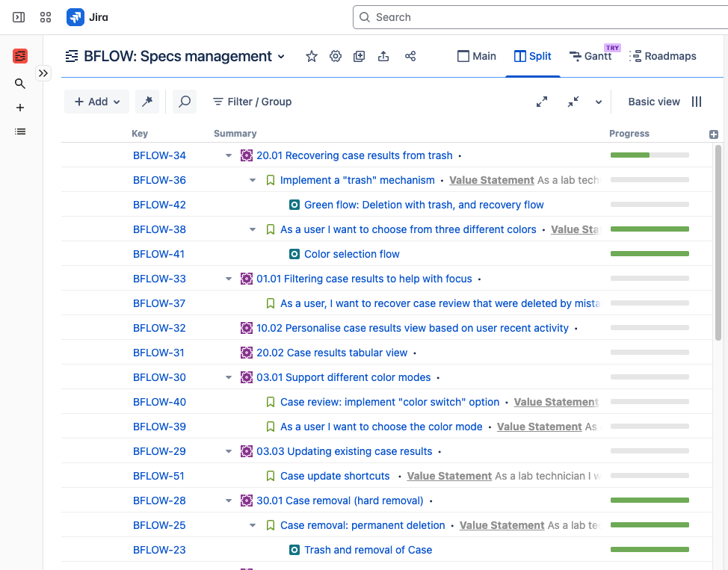Open the create item plus icon in sidebar
Viewport: 728px width, 570px height.
[x=19, y=108]
